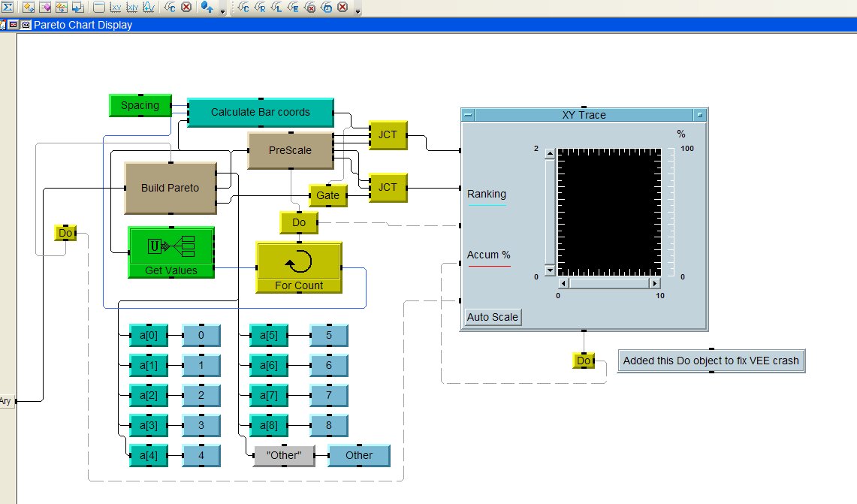
Task: Click the Auto Scale button
Action: [493, 317]
